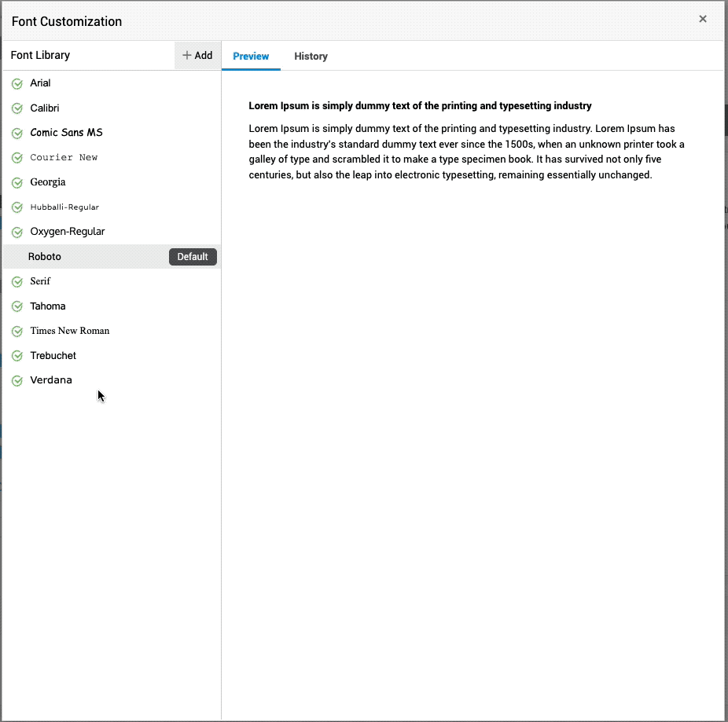Pick Oxygen-Regular in the Font Library

68,232
